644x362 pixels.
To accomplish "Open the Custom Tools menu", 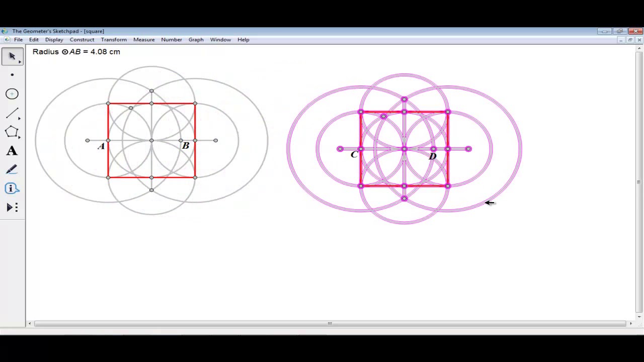I will point(13,208).
